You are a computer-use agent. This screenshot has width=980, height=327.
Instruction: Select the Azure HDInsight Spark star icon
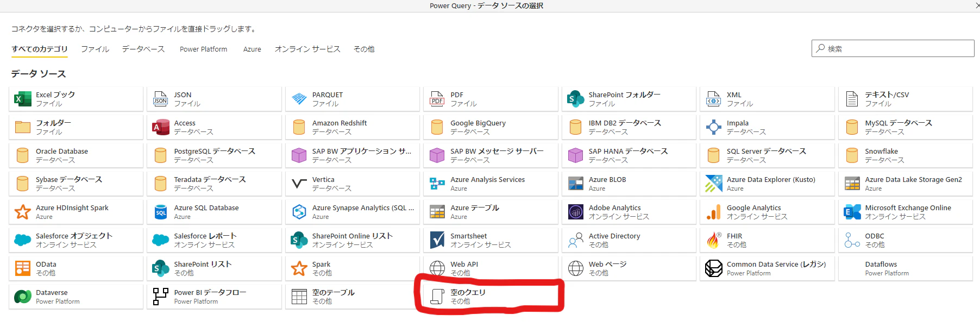22,212
